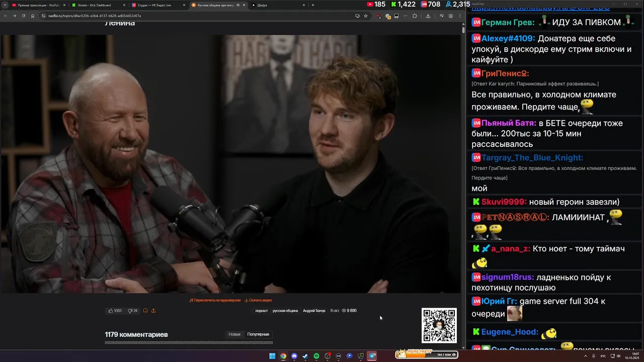Click the video views counter 9 895

click(x=349, y=311)
